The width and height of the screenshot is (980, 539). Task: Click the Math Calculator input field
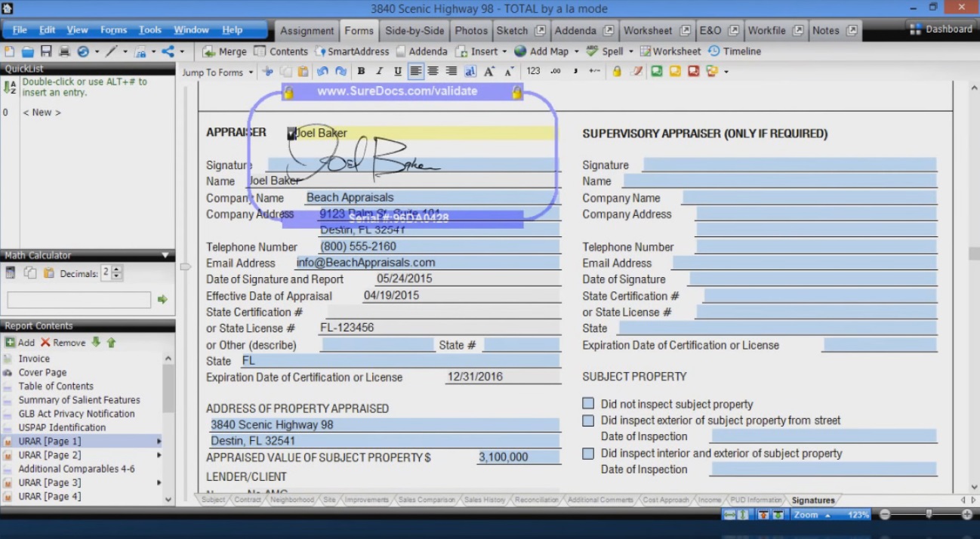point(79,300)
